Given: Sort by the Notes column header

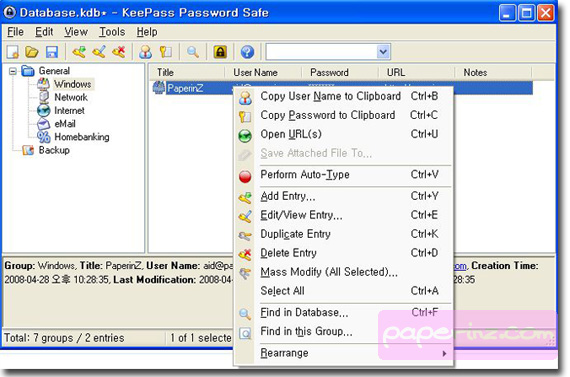Looking at the screenshot, I should pyautogui.click(x=493, y=73).
